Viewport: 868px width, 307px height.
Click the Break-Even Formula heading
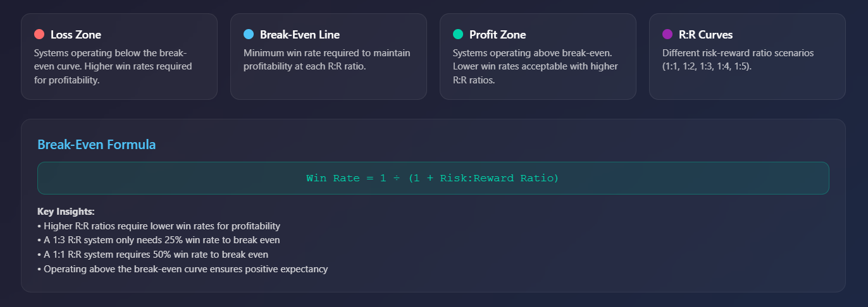point(97,145)
